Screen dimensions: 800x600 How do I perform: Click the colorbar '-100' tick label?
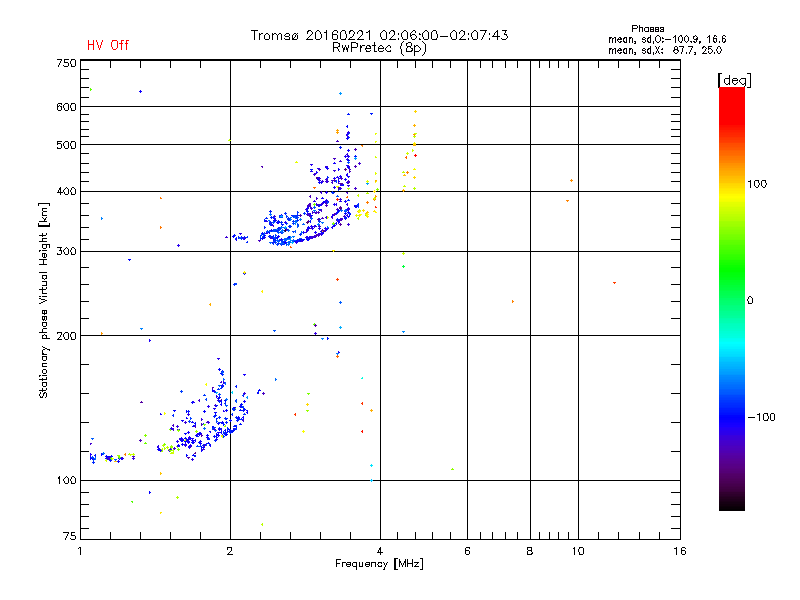coord(762,417)
